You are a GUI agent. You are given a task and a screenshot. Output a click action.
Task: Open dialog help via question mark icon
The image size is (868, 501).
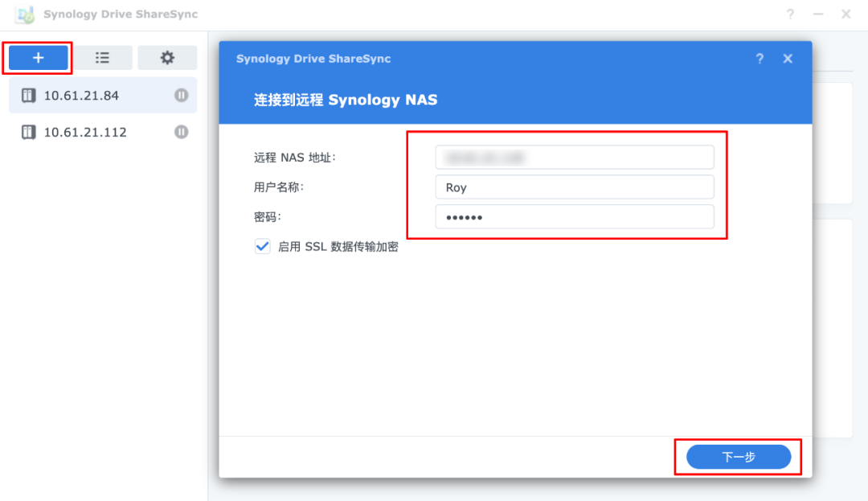coord(759,58)
